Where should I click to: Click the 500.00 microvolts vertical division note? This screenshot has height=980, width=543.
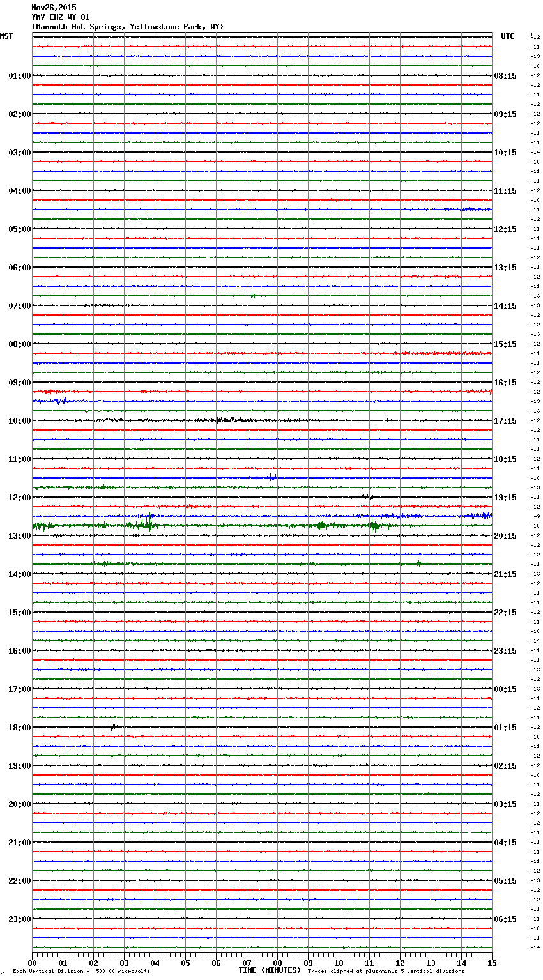pos(82,972)
